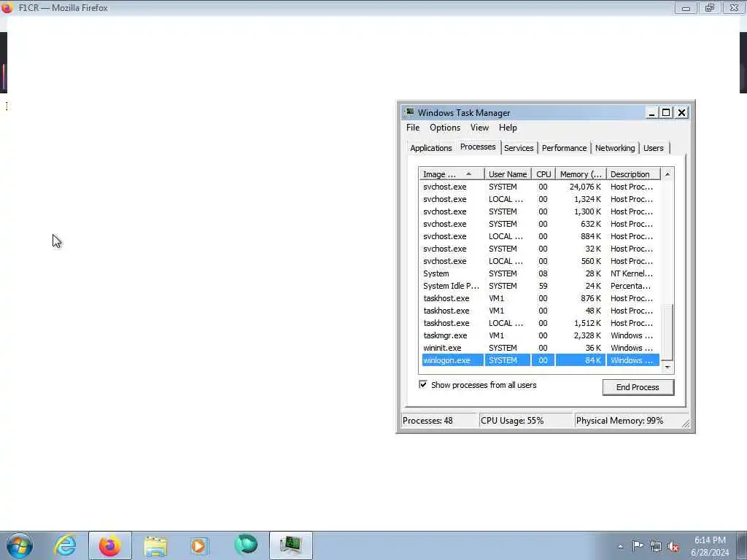747x560 pixels.
Task: Sort by Description column header
Action: (x=633, y=174)
